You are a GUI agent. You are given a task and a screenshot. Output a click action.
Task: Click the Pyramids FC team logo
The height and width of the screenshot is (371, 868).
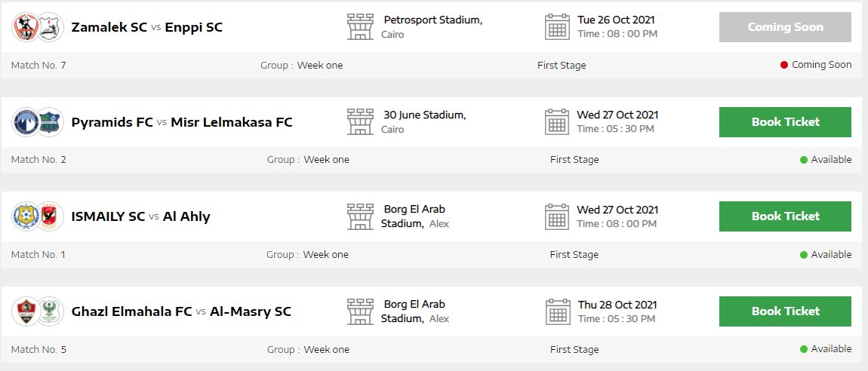tap(25, 122)
